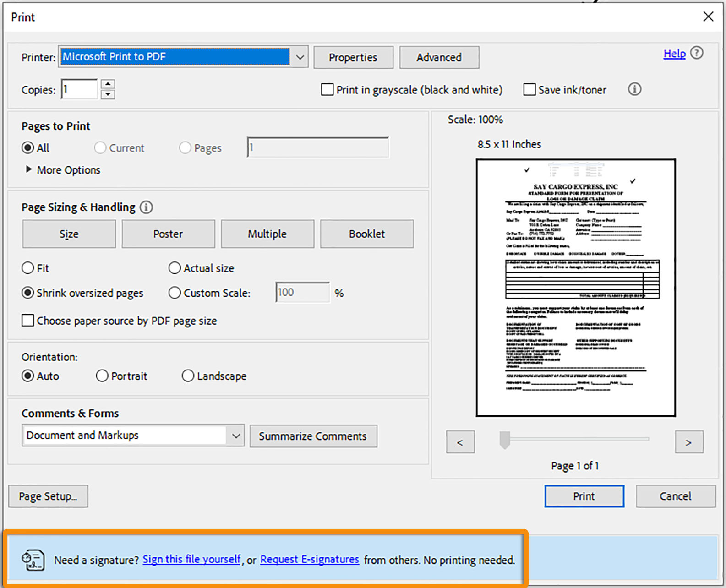Select Shrink oversized pages option
This screenshot has width=726, height=588.
click(x=28, y=293)
